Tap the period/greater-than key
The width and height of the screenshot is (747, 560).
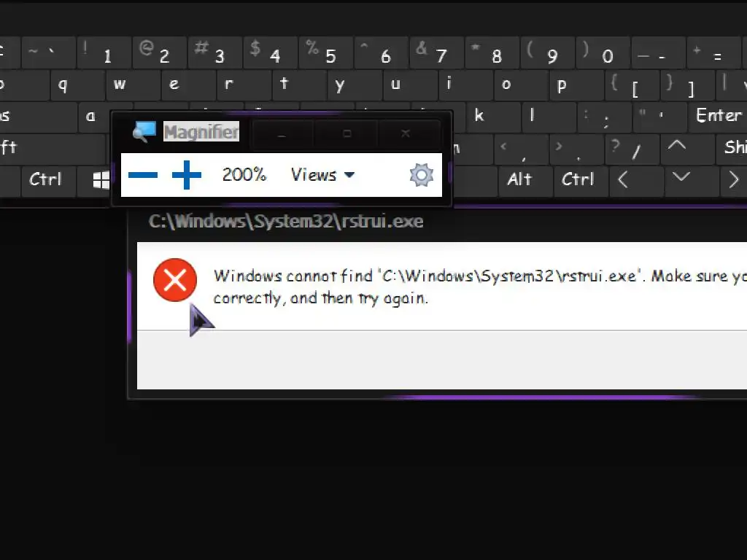[576, 149]
